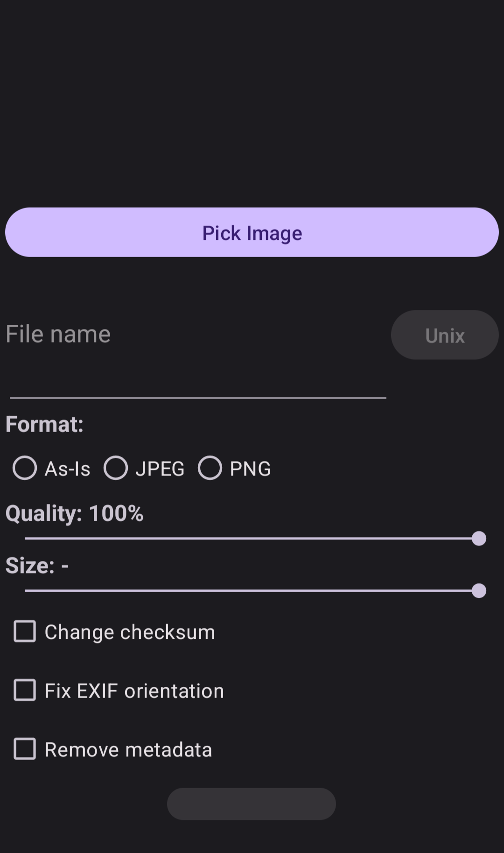Screen dimensions: 504x853
Task: Click the Change checksum label text
Action: point(130,632)
